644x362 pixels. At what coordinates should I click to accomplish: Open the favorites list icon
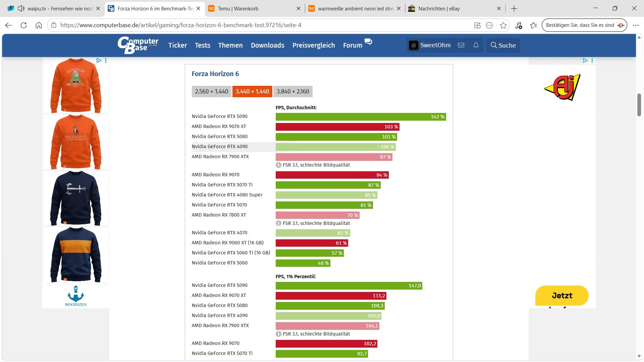[x=534, y=25]
